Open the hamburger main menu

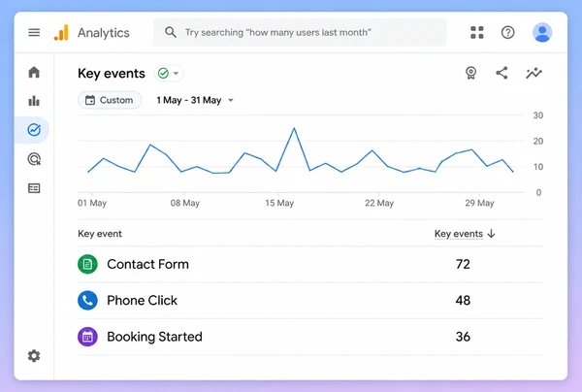click(x=34, y=32)
